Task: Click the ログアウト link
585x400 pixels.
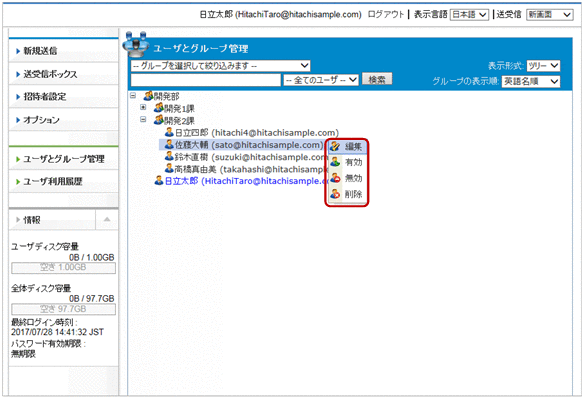Action: coord(386,15)
